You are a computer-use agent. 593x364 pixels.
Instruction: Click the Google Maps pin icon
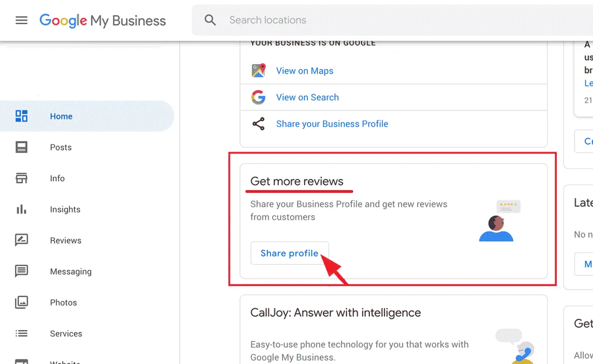[x=258, y=70]
